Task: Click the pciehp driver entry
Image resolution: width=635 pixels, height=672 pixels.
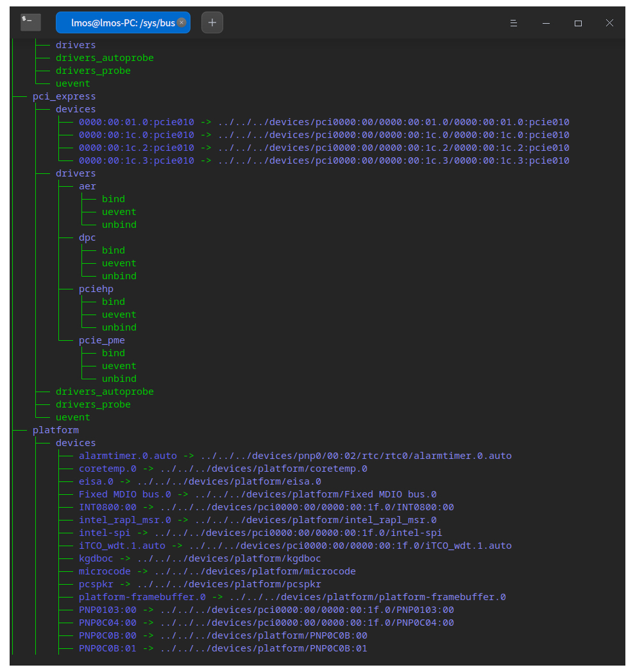Action: (x=96, y=289)
